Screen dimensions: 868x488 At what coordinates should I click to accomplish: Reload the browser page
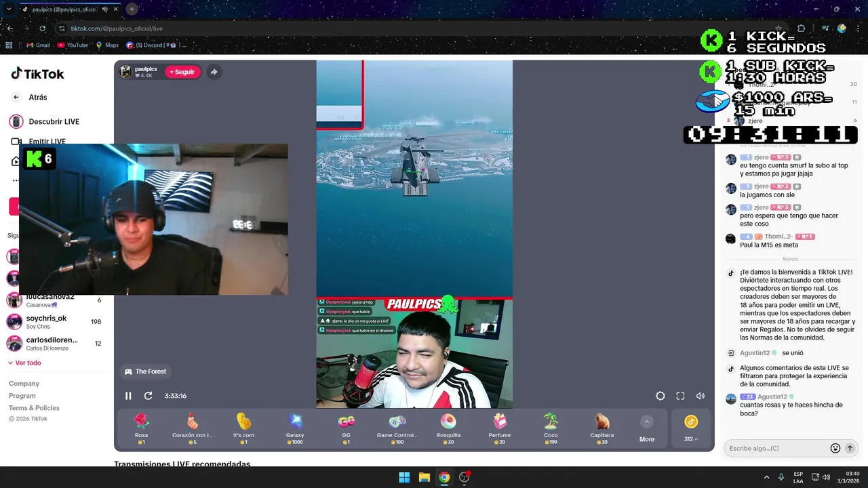[43, 28]
